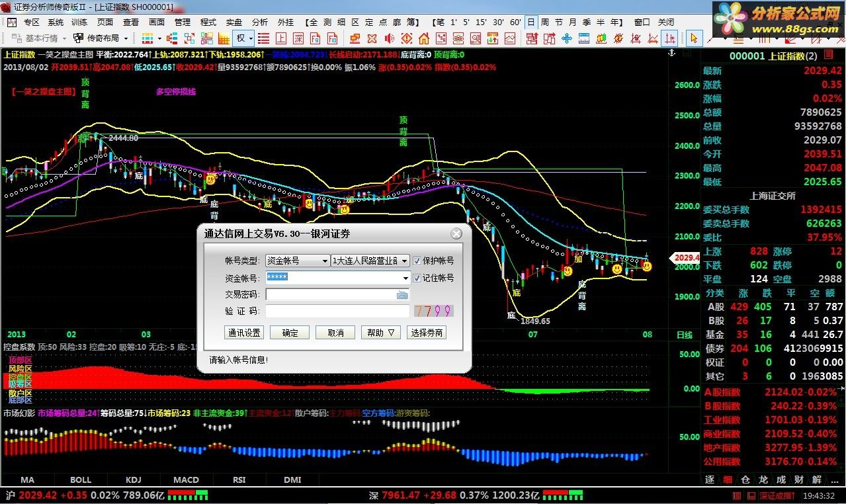Expand the 资金帐号 account number dropdown arrow
This screenshot has width=846, height=504.
[405, 278]
